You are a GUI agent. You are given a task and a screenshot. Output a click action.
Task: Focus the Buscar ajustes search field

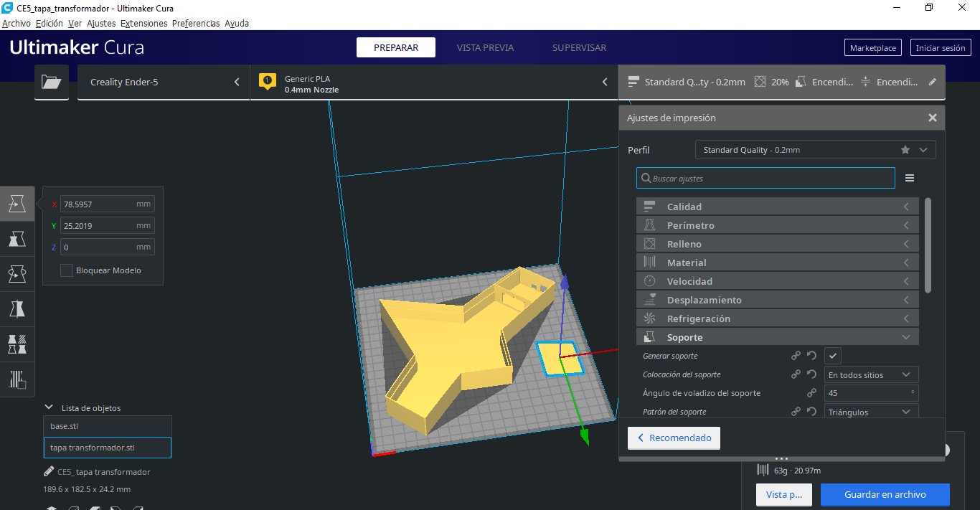765,178
